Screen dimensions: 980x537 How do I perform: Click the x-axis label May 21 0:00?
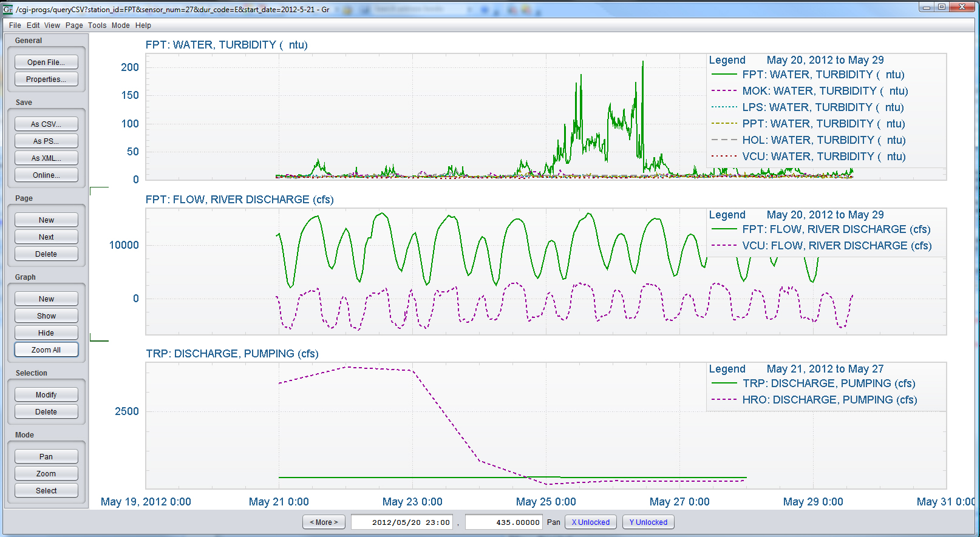pyautogui.click(x=279, y=502)
